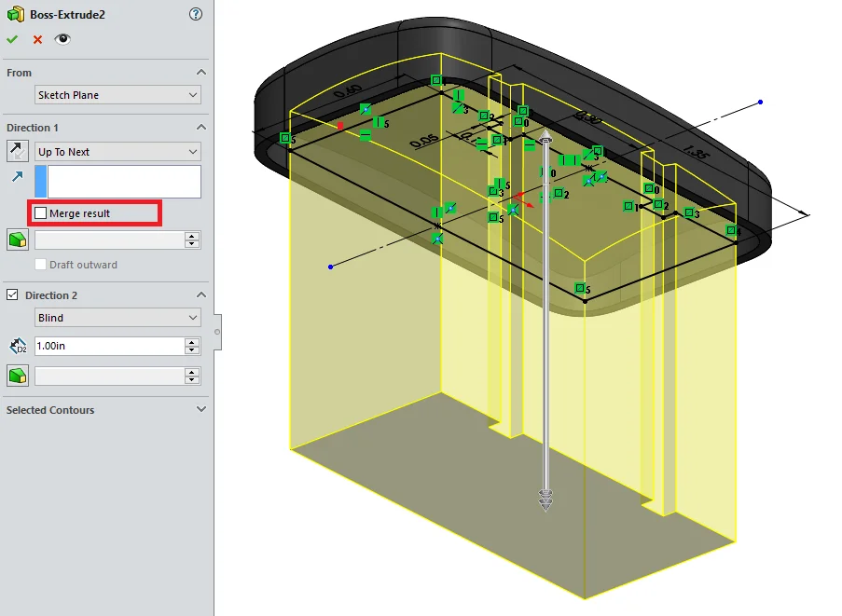Open the help question mark icon

coord(195,14)
